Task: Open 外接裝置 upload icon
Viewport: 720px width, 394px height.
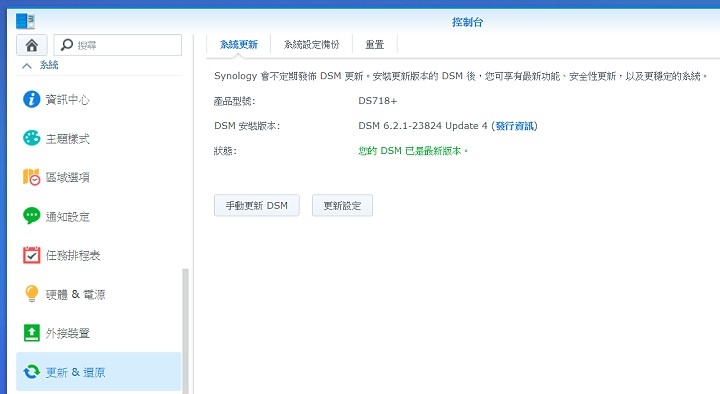Action: [x=32, y=333]
